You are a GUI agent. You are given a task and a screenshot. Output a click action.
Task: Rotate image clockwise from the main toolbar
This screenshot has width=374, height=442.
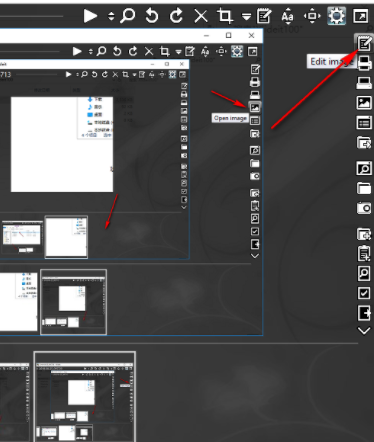coord(176,16)
